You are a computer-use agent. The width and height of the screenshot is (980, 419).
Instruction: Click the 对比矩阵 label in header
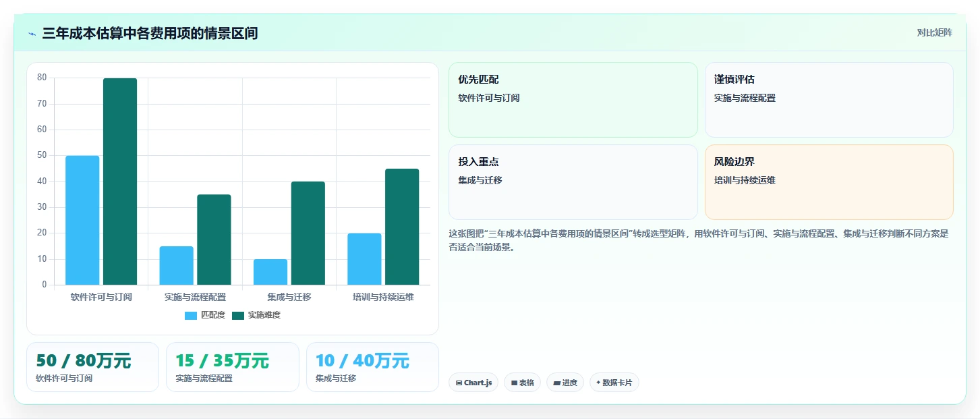point(934,32)
